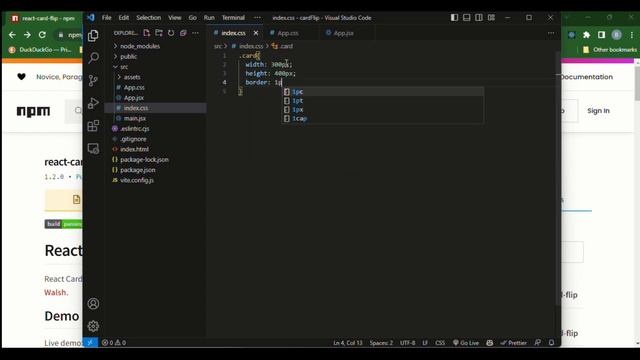Open the Go menu
This screenshot has width=640, height=360.
[193, 18]
